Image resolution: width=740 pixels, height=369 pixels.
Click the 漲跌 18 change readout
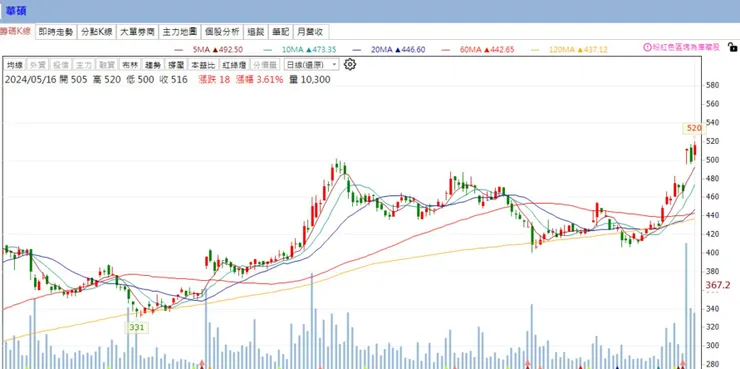(x=214, y=80)
